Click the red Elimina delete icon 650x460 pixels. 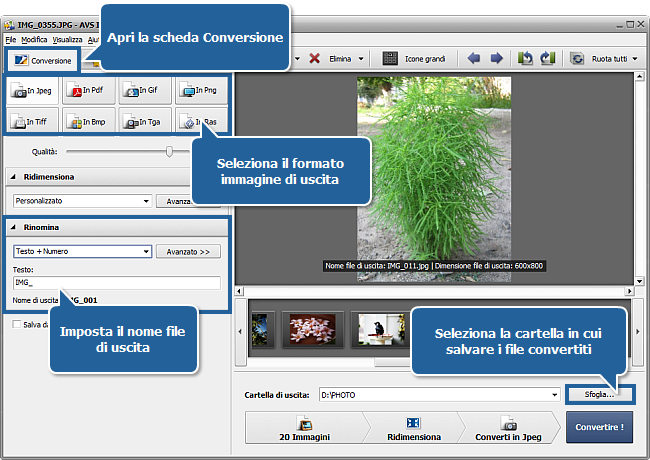click(x=315, y=59)
